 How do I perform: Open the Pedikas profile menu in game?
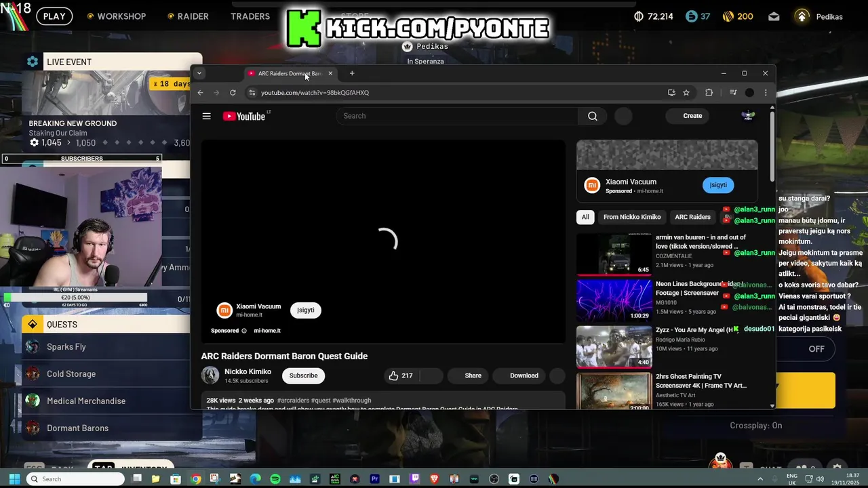818,16
